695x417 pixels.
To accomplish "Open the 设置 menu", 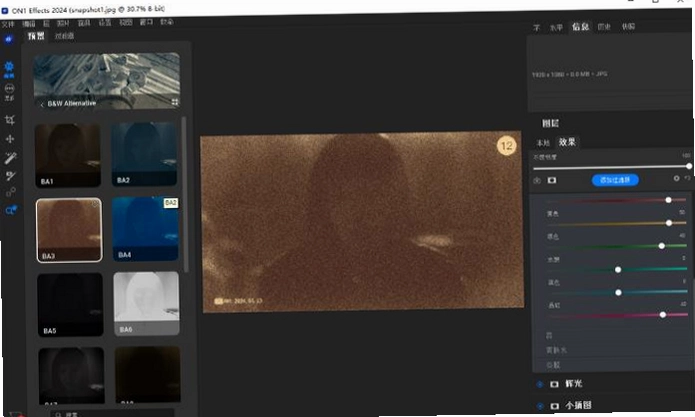I will click(105, 22).
